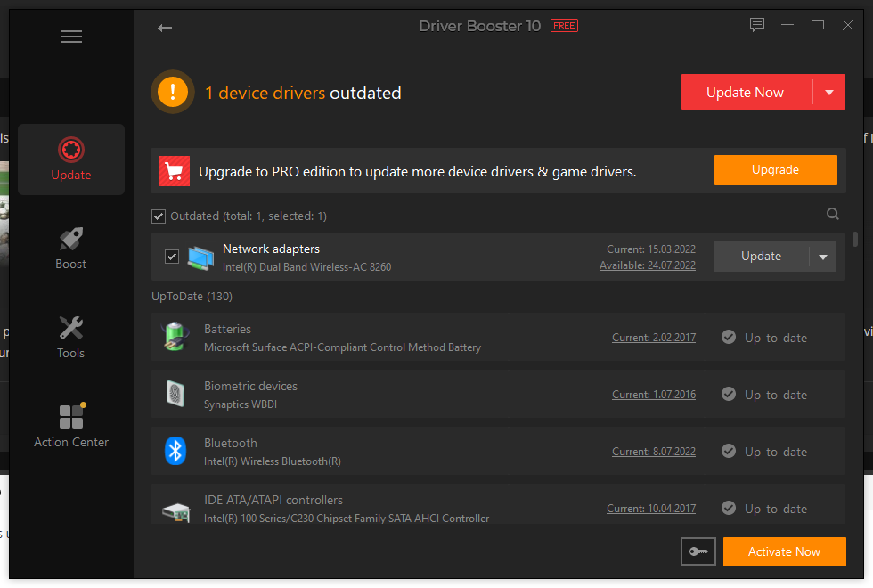Screen dimensions: 873x588
Task: Click the Batteries device icon
Action: [x=175, y=337]
